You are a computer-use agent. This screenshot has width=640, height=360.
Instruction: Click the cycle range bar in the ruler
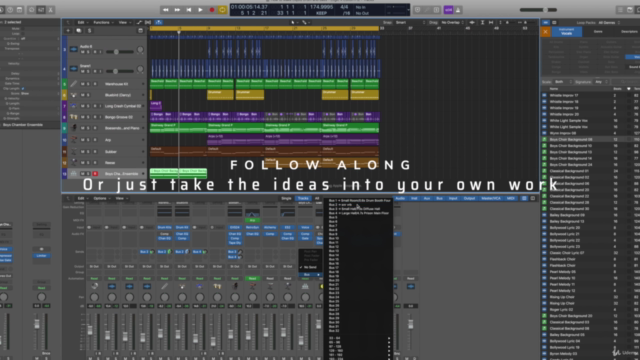[x=264, y=28]
